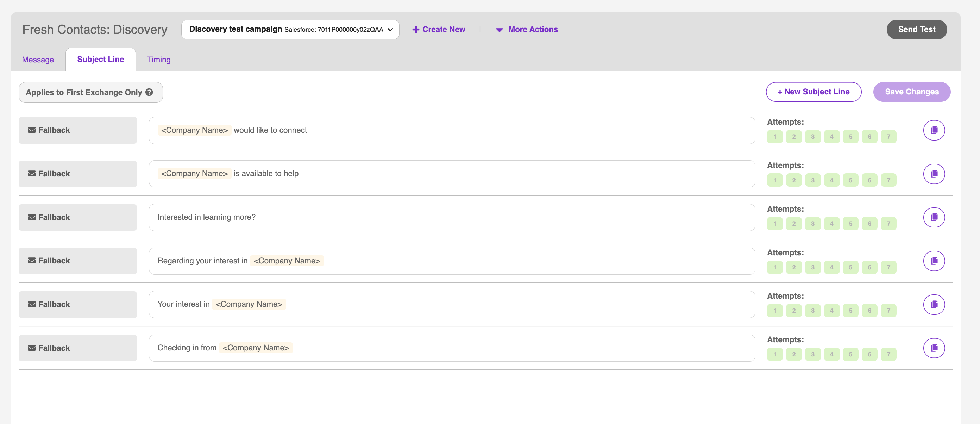The width and height of the screenshot is (980, 424).
Task: Toggle attempt 4 for 'is available to help'
Action: (832, 180)
